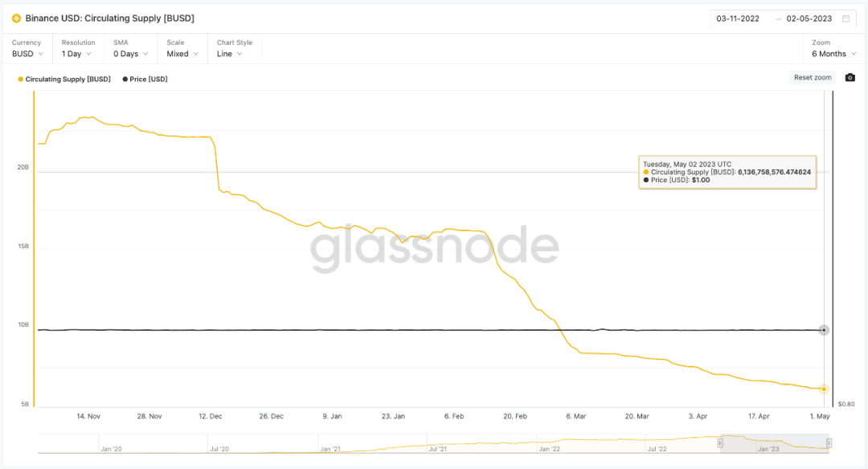The height and width of the screenshot is (469, 868).
Task: Toggle Circulating Supply [BUSD] legend series
Action: [x=64, y=79]
